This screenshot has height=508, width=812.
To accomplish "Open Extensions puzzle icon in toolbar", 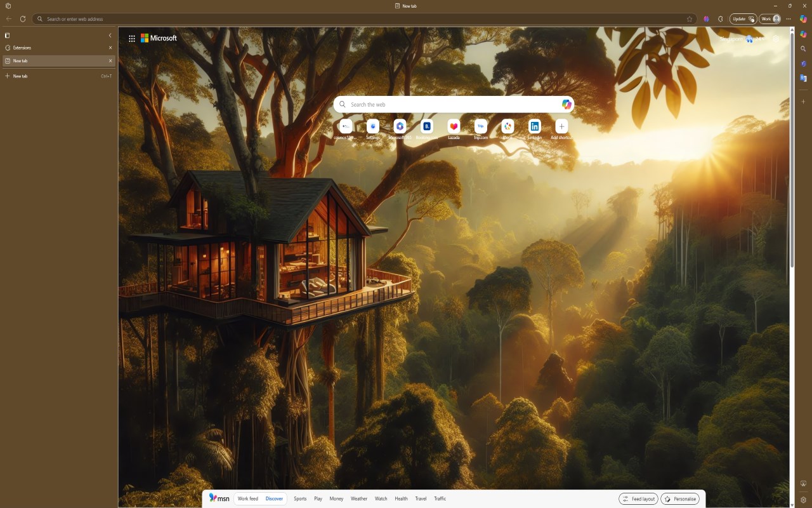I will (721, 19).
